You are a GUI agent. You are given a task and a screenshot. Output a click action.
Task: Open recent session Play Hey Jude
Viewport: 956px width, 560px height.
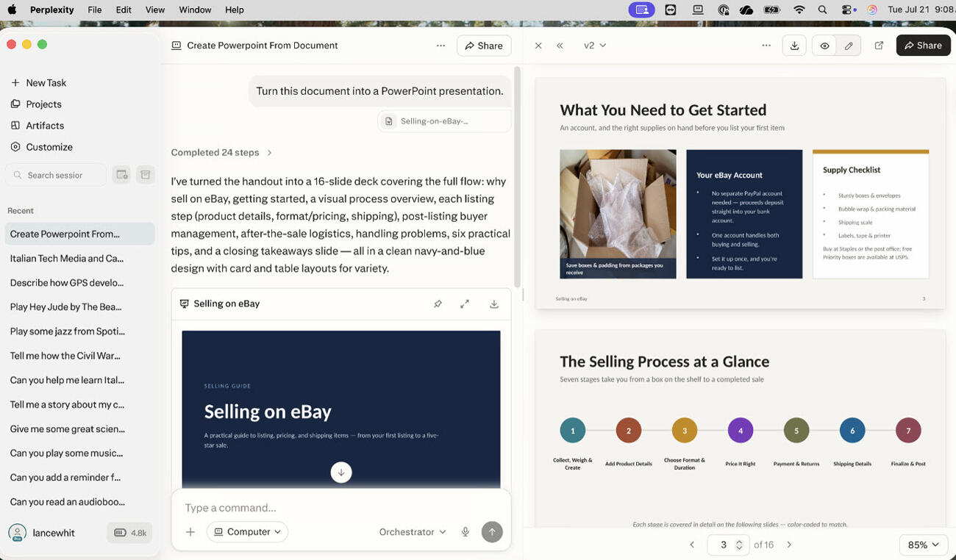[79, 307]
